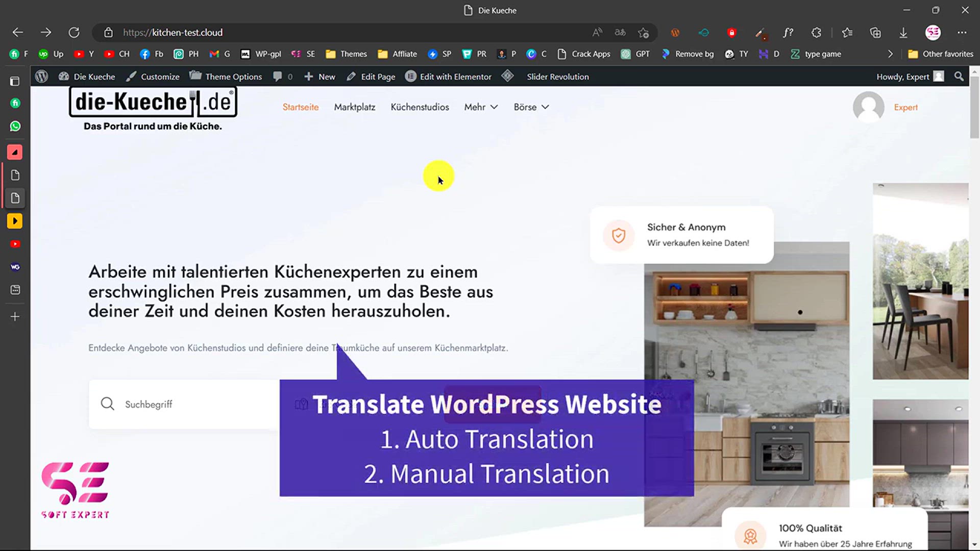Click the f? extension icon in the toolbar
980x551 pixels.
tap(788, 33)
